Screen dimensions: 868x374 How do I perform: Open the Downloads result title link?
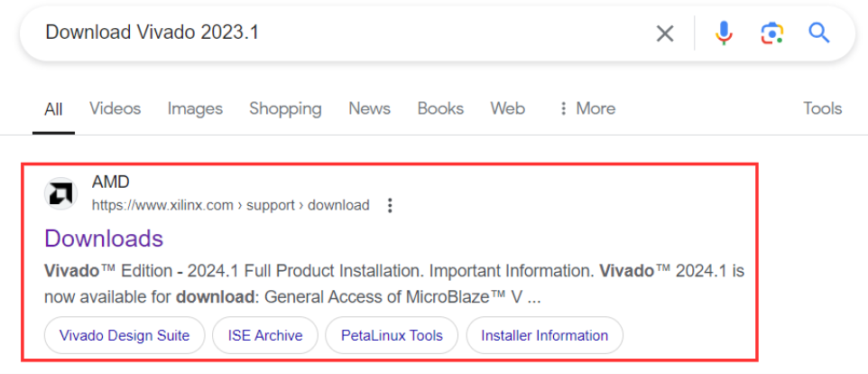(x=104, y=238)
